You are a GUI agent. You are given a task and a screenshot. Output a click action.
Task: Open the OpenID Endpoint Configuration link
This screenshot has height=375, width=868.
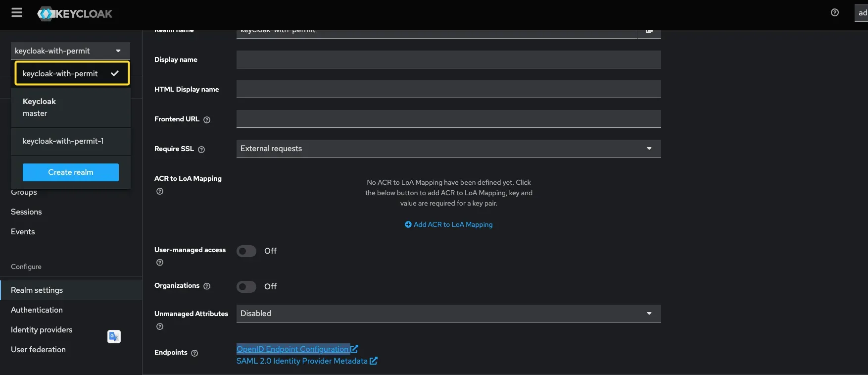pyautogui.click(x=292, y=349)
